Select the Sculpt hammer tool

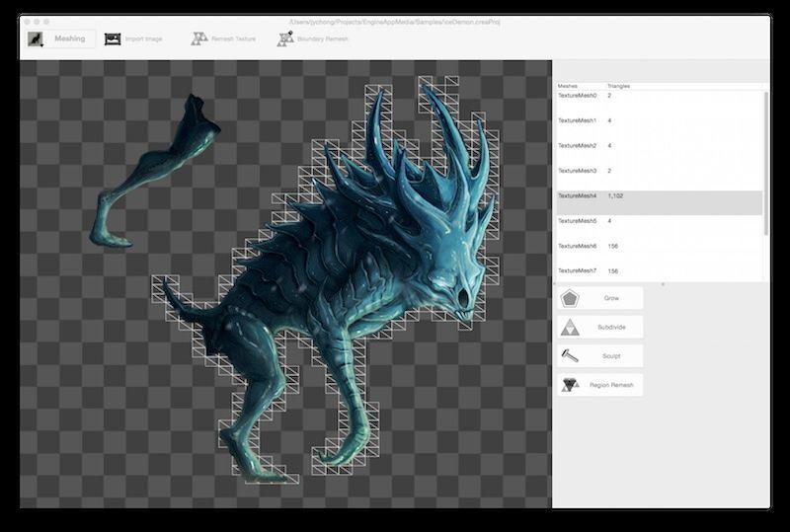click(599, 356)
